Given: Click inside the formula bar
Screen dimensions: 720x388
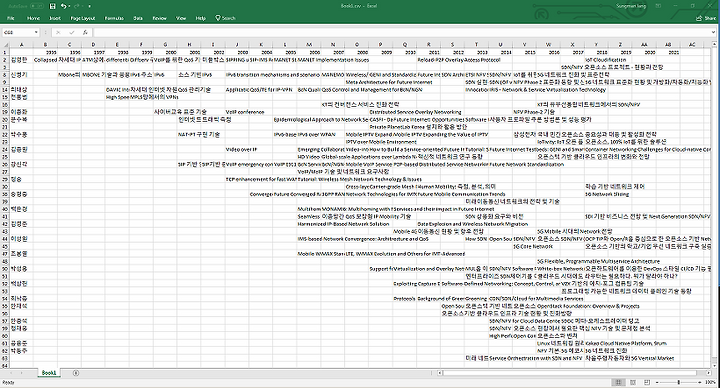Looking at the screenshot, I should point(402,33).
